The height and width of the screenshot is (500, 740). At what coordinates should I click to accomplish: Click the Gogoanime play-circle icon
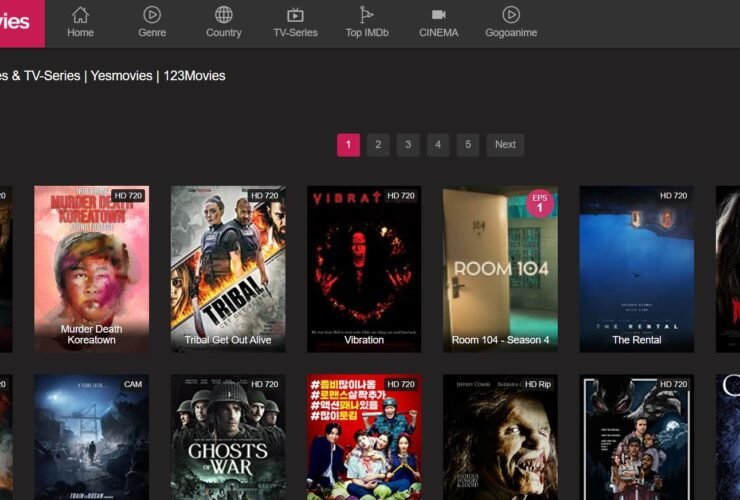point(511,15)
